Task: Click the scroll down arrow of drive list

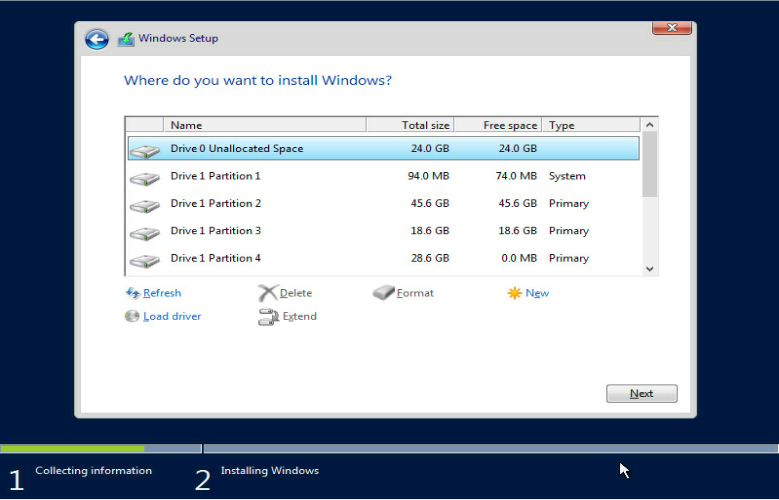Action: pos(649,269)
